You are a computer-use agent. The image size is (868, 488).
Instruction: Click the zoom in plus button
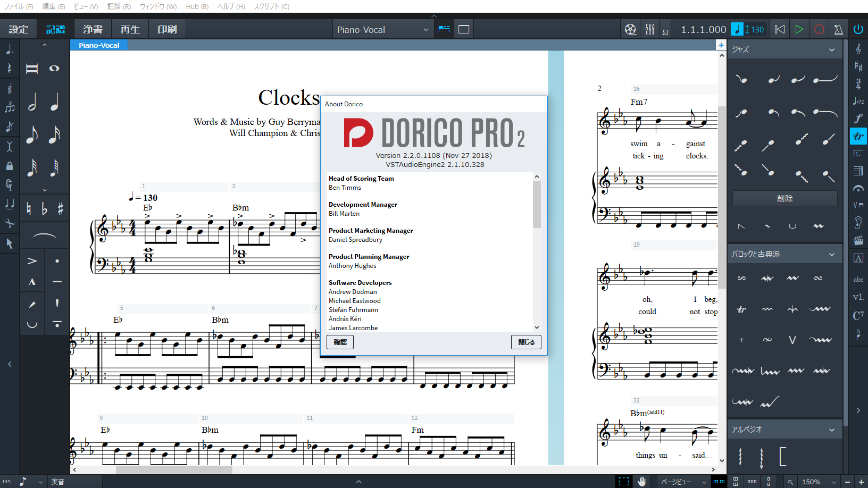(x=861, y=482)
